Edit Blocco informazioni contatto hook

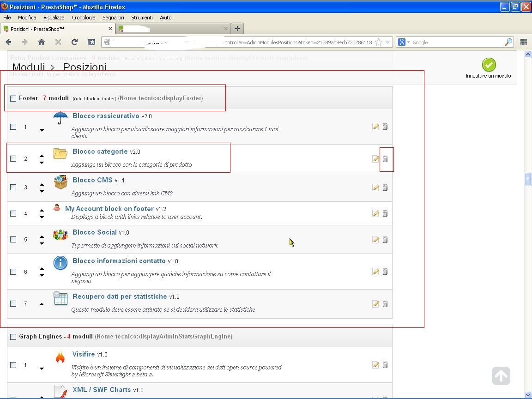coord(375,272)
